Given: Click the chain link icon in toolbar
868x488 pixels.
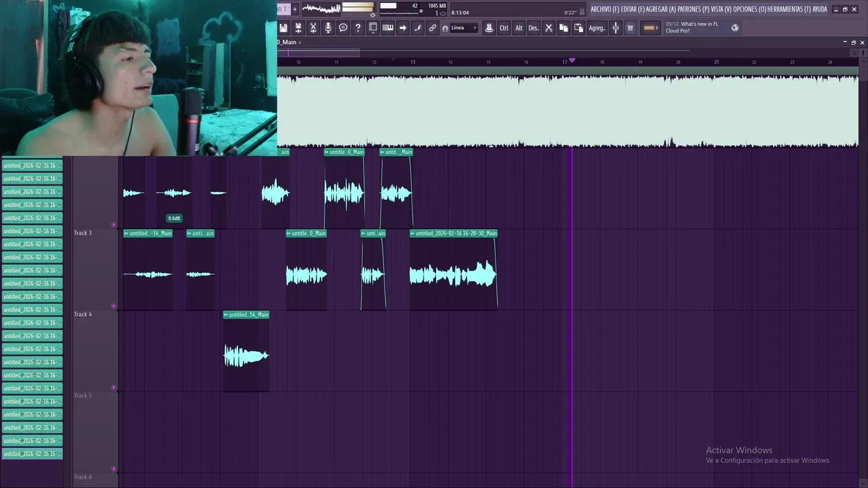Looking at the screenshot, I should (433, 28).
